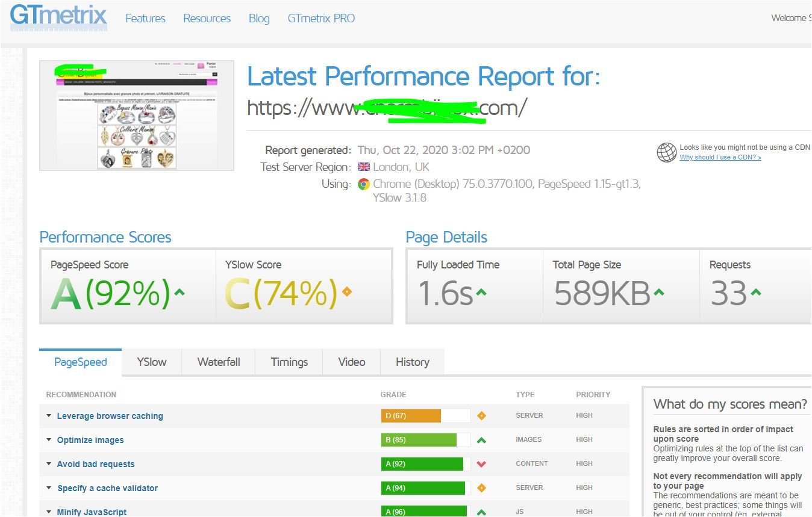This screenshot has width=812, height=517.
Task: Click the UK flag icon
Action: (x=364, y=167)
